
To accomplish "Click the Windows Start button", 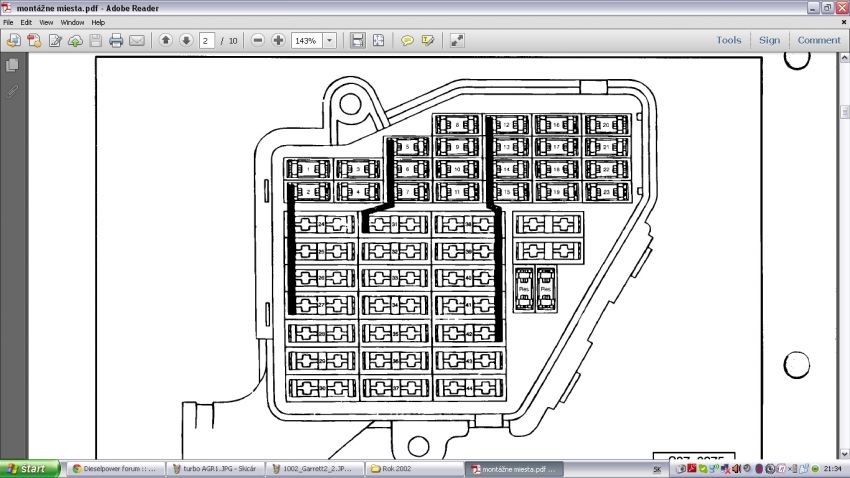I will tap(26, 468).
